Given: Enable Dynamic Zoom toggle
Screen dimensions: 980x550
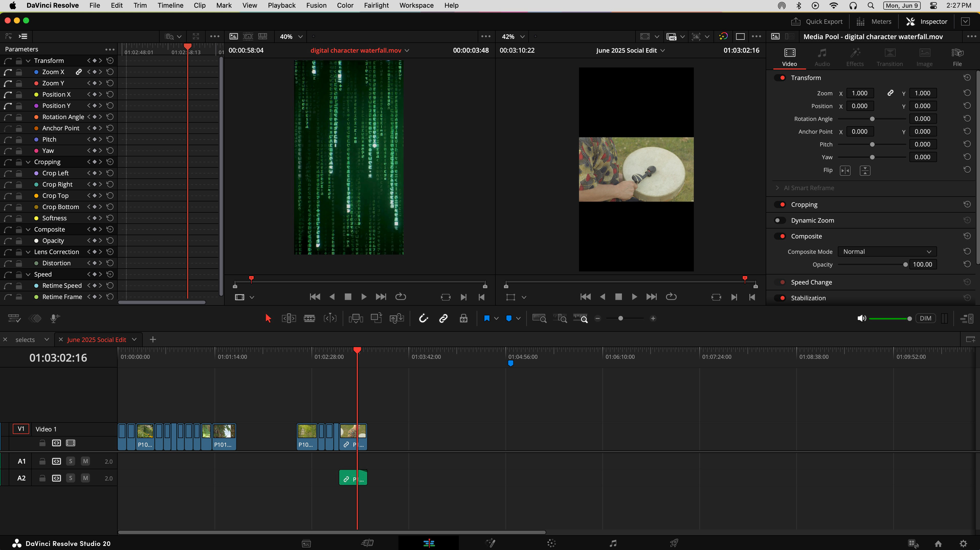Looking at the screenshot, I should click(x=780, y=221).
